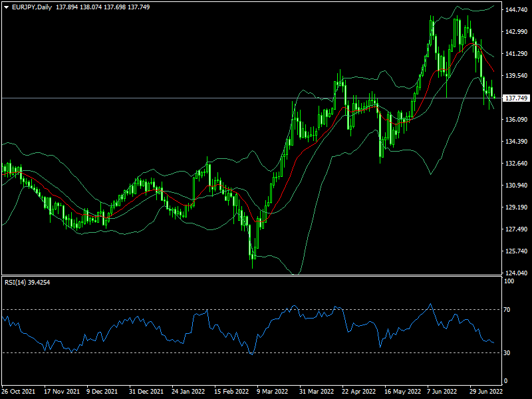This screenshot has height=399, width=532.
Task: Click the current price label 137.749
Action: pos(517,98)
